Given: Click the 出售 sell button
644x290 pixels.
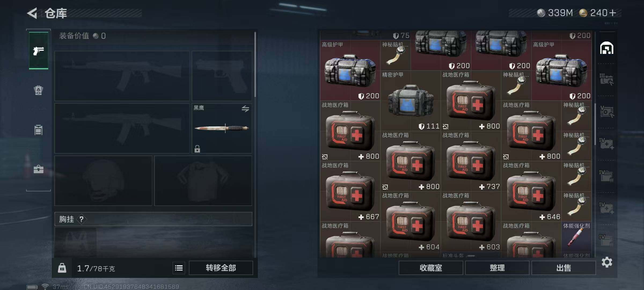Looking at the screenshot, I should (x=563, y=268).
